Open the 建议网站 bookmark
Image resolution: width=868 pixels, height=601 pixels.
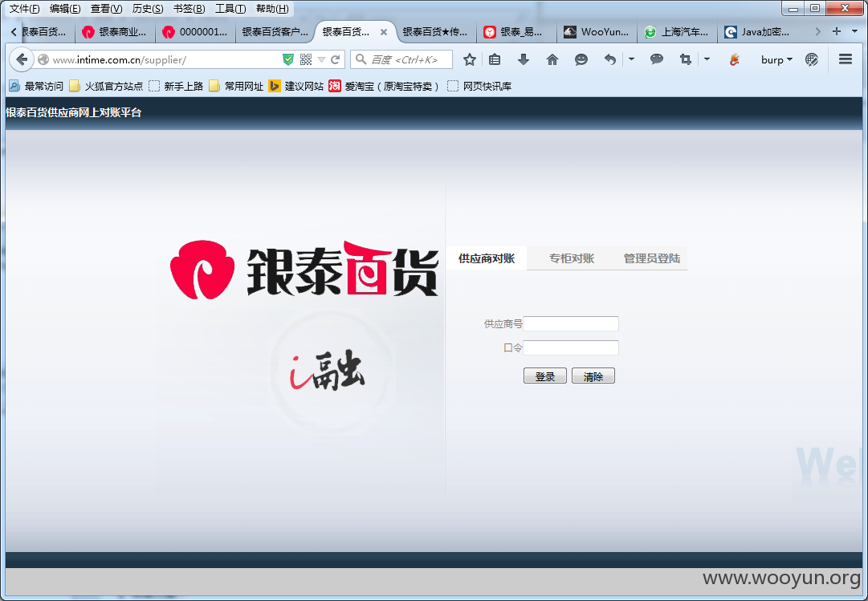[x=296, y=87]
